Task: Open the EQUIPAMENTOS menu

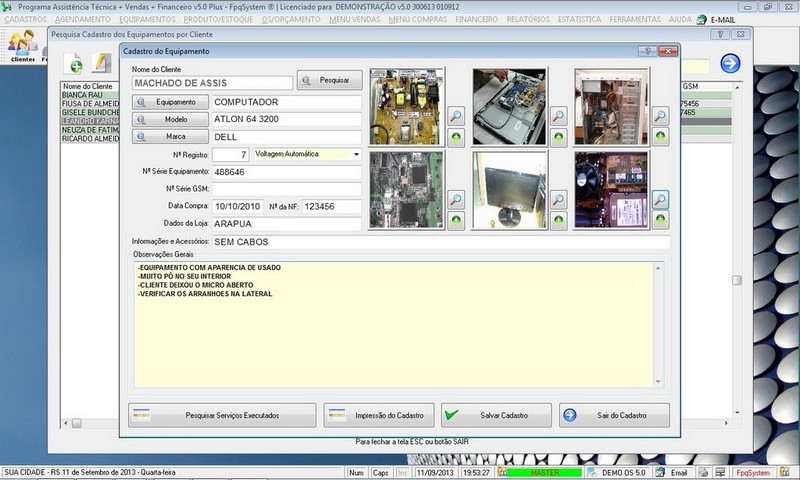Action: pyautogui.click(x=147, y=19)
